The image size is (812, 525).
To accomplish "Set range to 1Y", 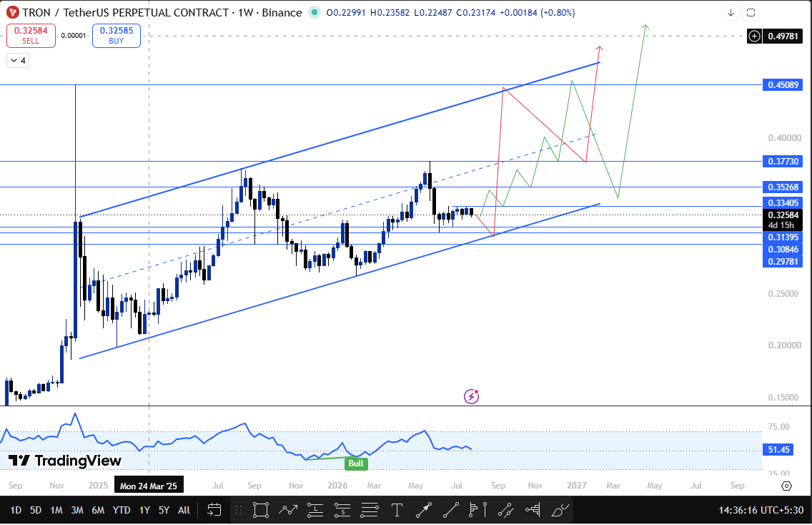I will (x=144, y=510).
